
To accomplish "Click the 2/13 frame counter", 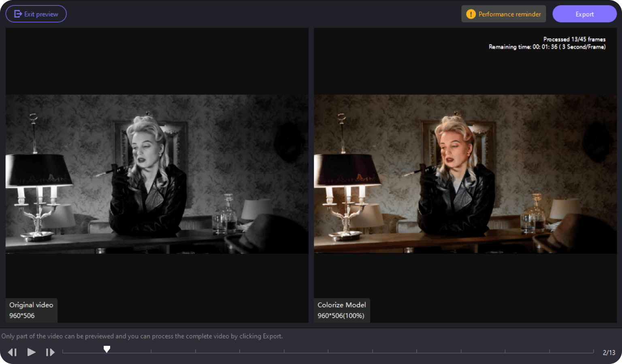I will pos(609,353).
